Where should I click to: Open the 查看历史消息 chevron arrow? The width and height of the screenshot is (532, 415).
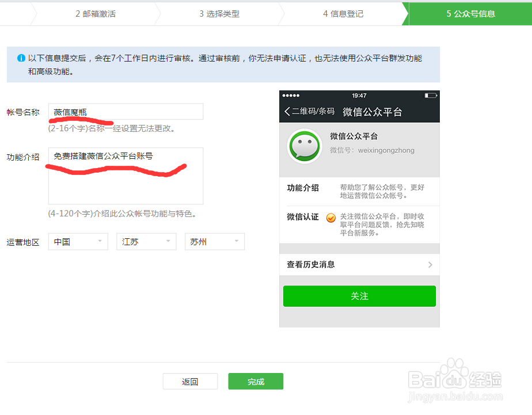430,264
